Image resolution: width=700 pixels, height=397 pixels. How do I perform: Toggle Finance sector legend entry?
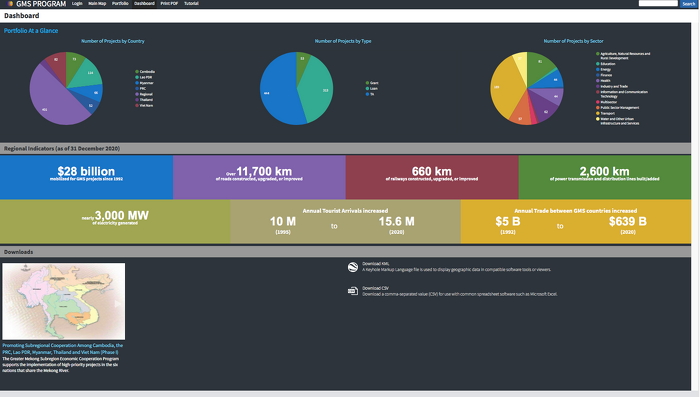604,75
